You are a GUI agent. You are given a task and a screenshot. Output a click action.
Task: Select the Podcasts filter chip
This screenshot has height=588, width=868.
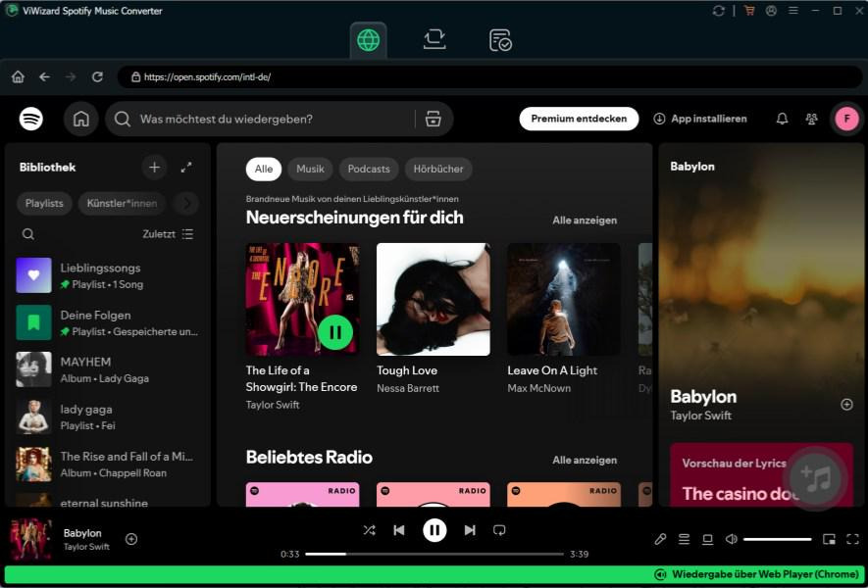pos(369,169)
